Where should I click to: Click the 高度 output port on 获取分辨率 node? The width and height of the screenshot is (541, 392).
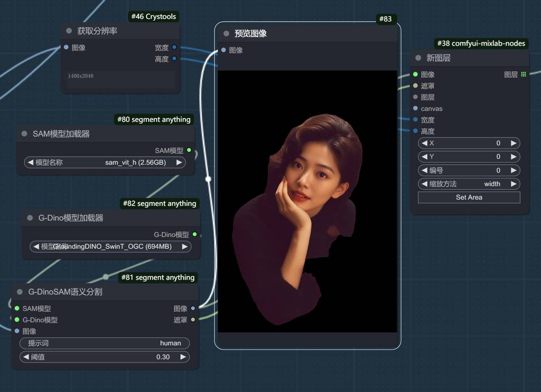174,59
